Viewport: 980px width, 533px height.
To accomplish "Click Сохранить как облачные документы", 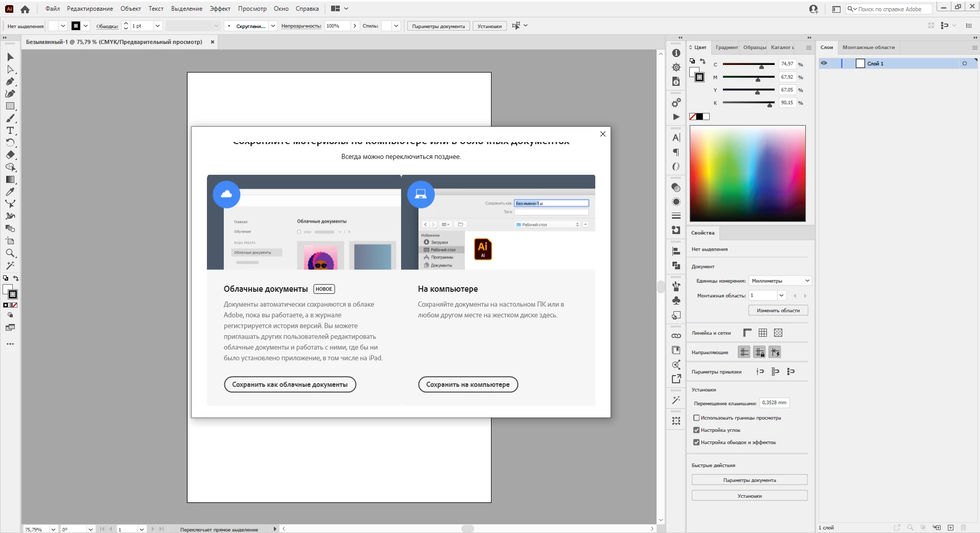I will (290, 384).
